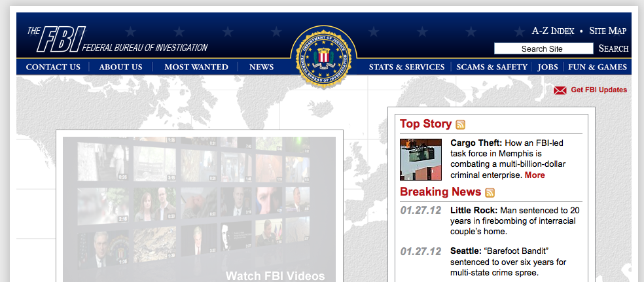This screenshot has width=644, height=282.
Task: Click the Search button
Action: (614, 48)
